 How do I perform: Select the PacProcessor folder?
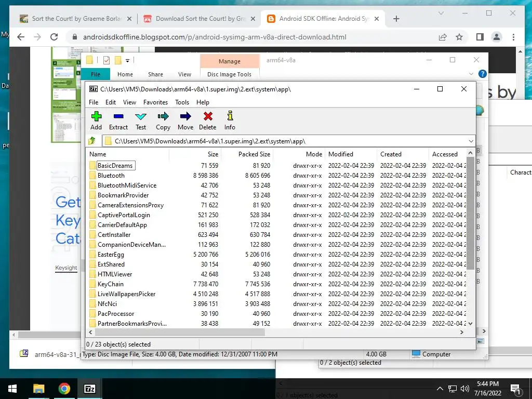pos(116,313)
